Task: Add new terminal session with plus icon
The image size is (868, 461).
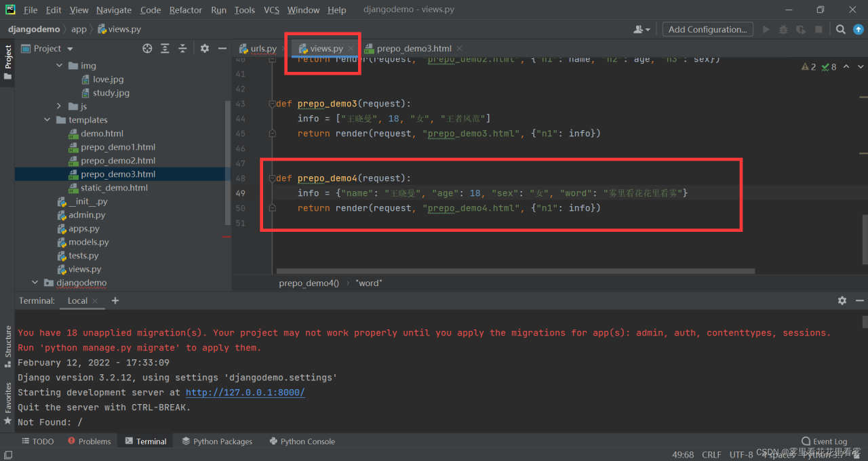Action: coord(115,300)
